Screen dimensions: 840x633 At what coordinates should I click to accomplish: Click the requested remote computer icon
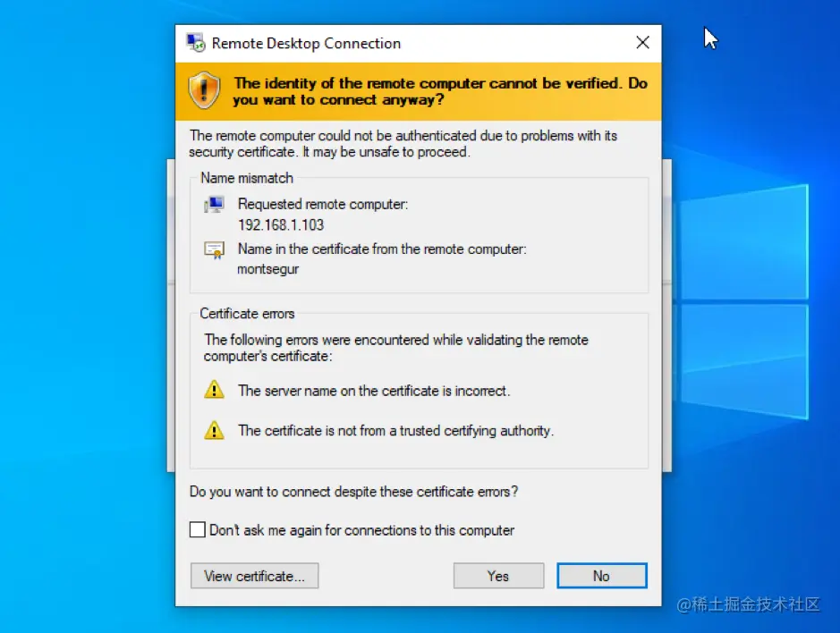click(x=214, y=205)
